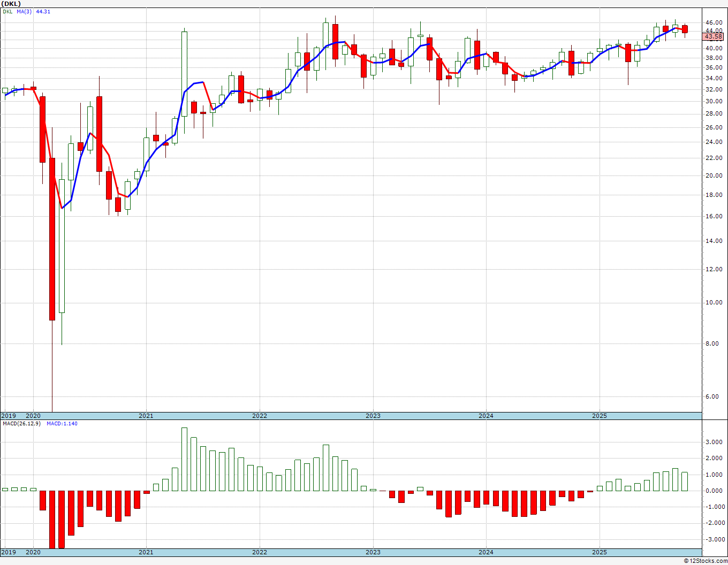Click the current price tag 43.58

click(x=714, y=36)
